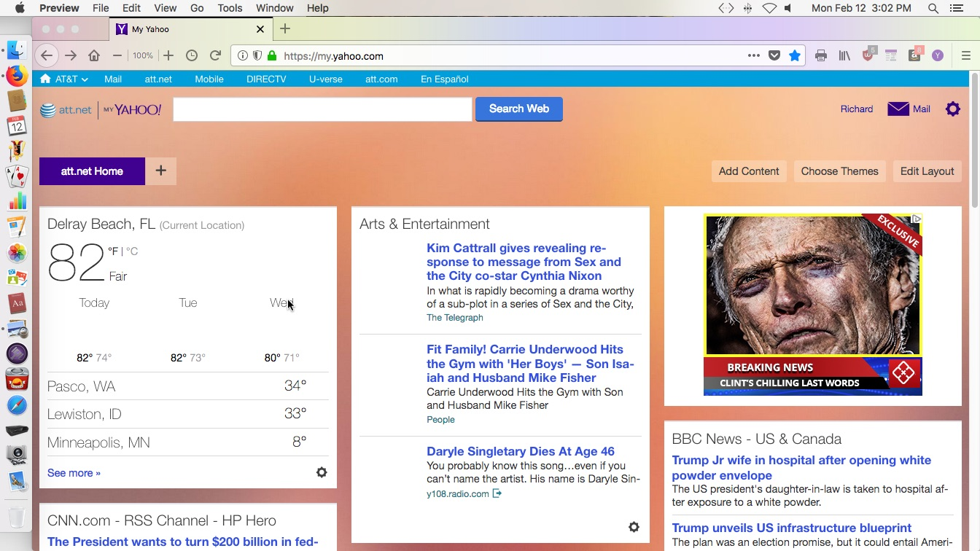
Task: Open the purple Y Yahoo extension icon
Action: coord(938,55)
